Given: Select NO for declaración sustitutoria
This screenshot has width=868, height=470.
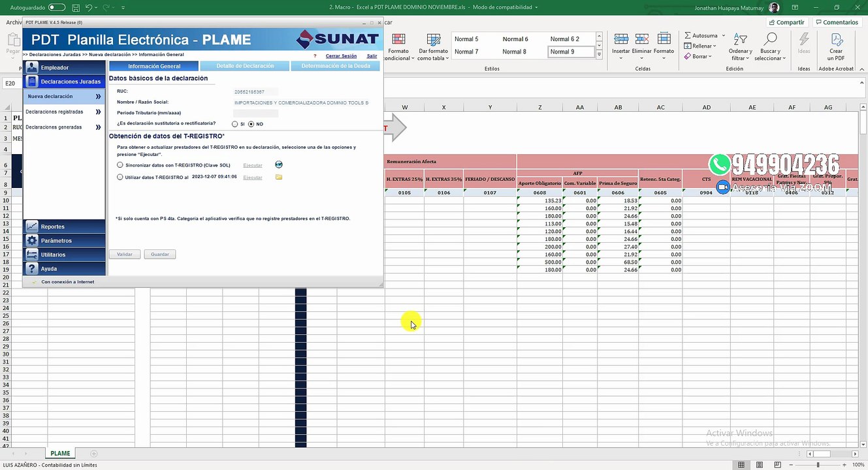Looking at the screenshot, I should pos(251,124).
